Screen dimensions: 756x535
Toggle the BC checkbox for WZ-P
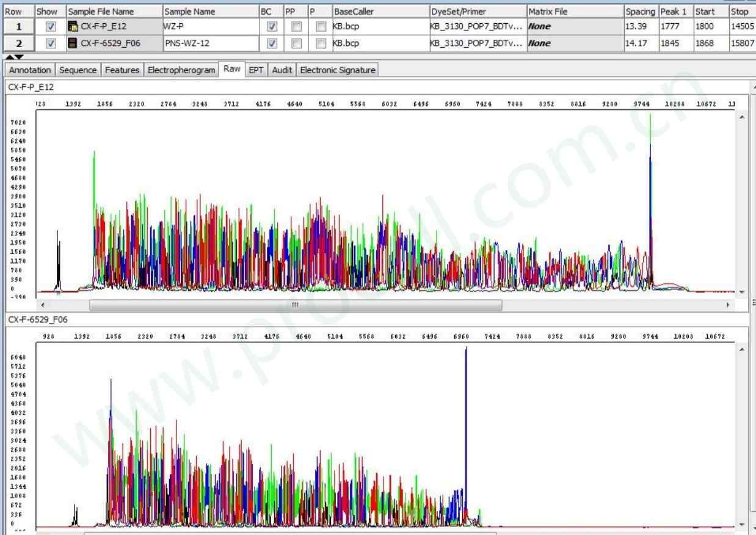coord(272,27)
